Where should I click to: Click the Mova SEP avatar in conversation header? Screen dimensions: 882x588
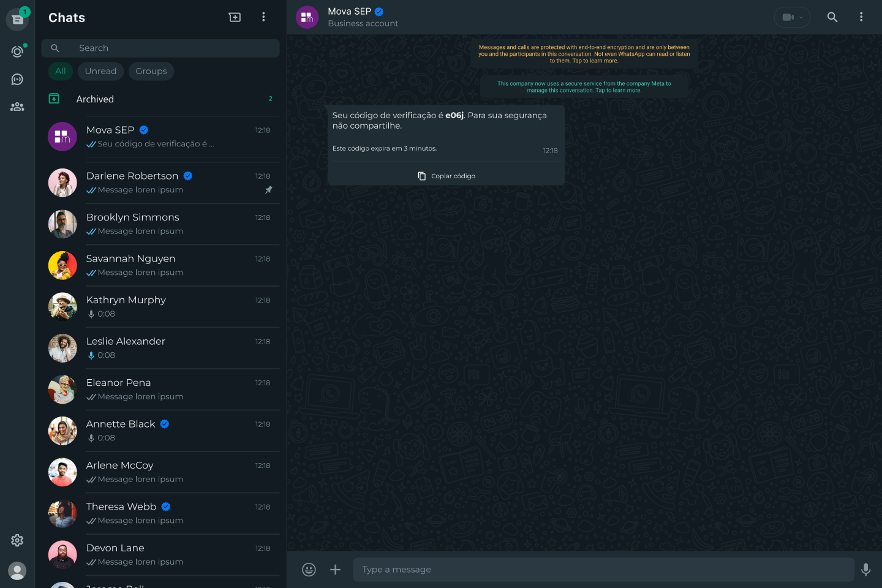click(x=307, y=17)
